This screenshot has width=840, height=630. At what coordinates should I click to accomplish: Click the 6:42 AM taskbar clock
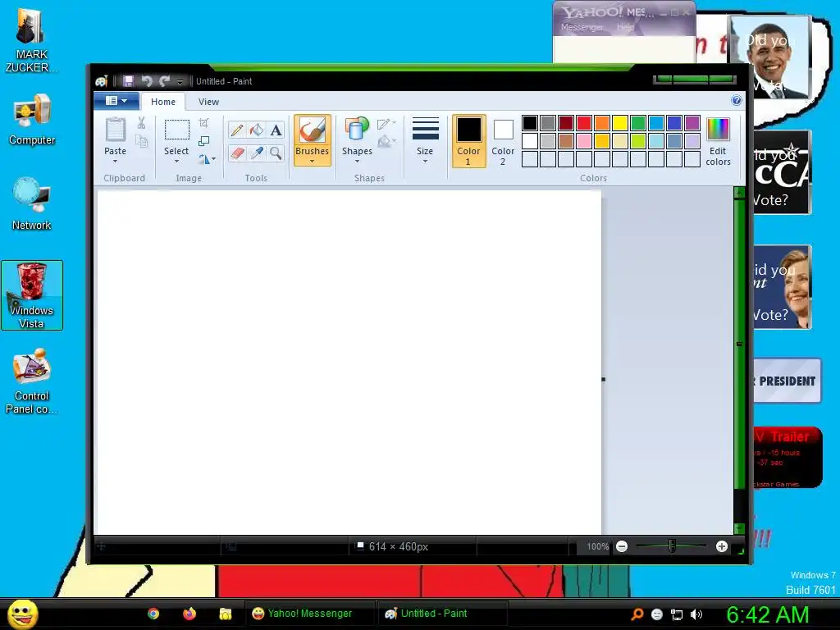[x=767, y=614]
